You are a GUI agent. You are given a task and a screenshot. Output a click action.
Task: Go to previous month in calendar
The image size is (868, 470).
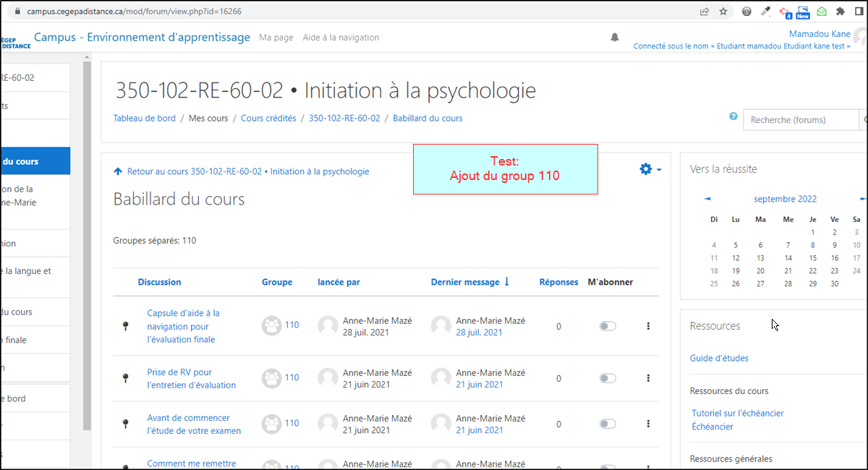tap(707, 199)
